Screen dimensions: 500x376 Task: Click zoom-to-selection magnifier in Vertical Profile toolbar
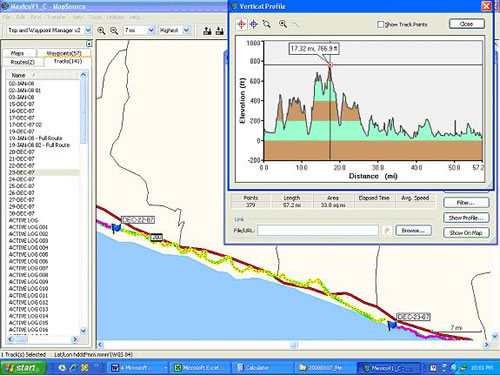click(x=266, y=24)
